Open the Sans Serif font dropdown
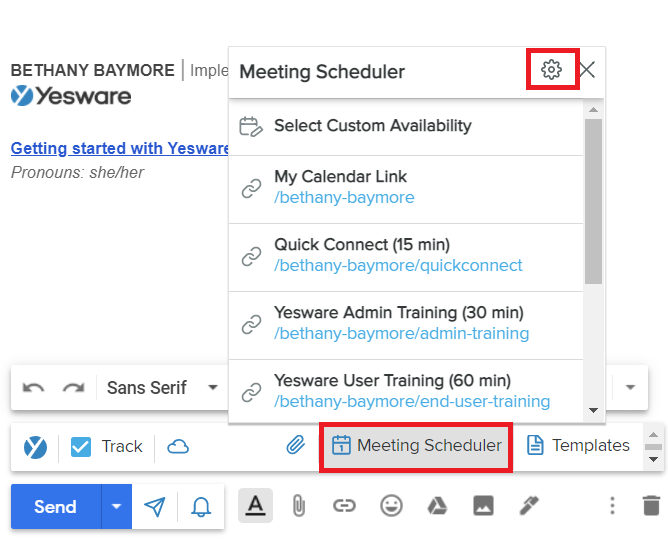 (x=162, y=388)
